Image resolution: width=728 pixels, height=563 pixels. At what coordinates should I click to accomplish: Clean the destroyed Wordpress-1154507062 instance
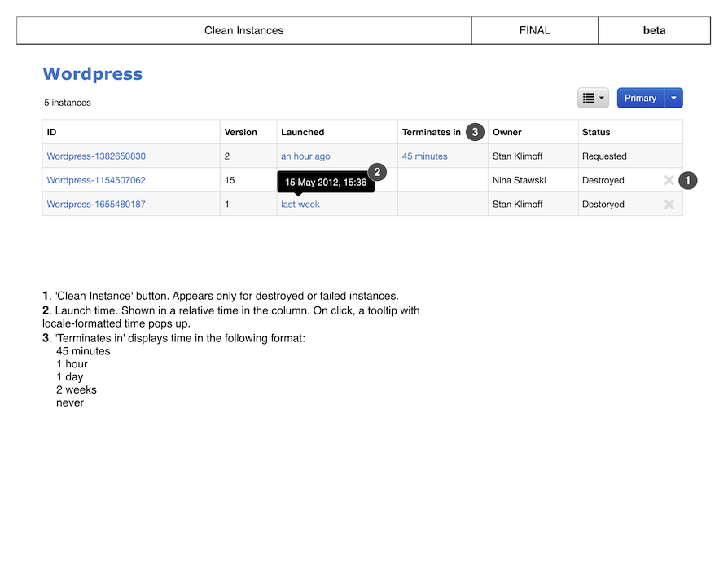pos(669,180)
